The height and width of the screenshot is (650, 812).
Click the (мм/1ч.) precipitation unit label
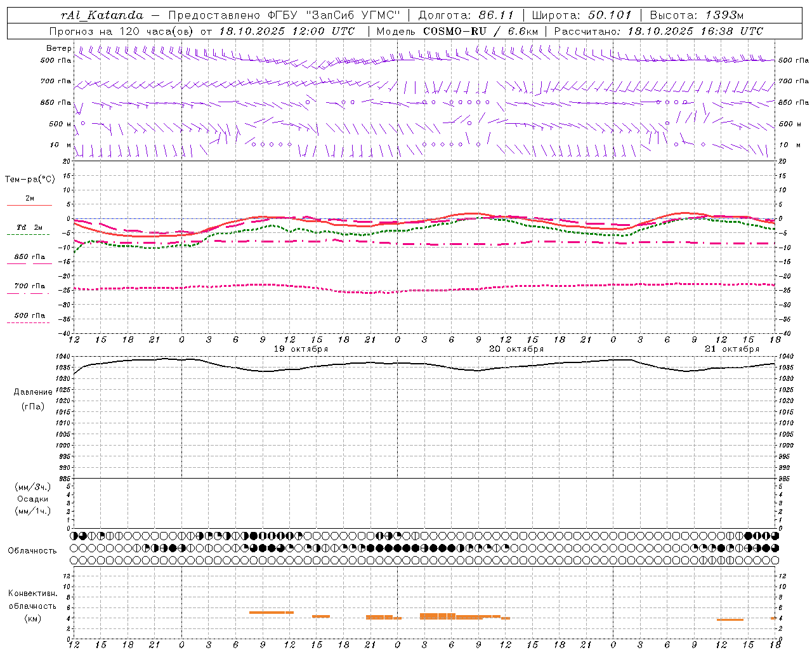(x=33, y=511)
